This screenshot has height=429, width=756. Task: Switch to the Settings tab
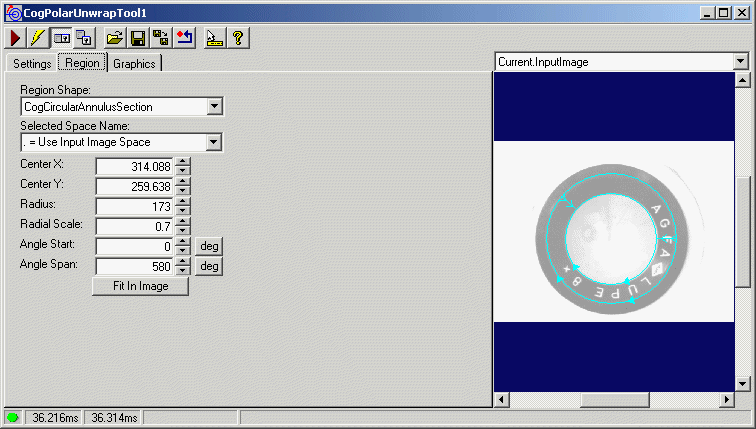point(32,64)
